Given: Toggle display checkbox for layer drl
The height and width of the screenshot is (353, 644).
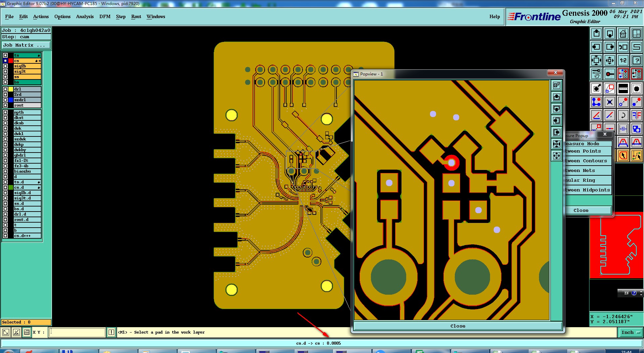Looking at the screenshot, I should coord(5,89).
